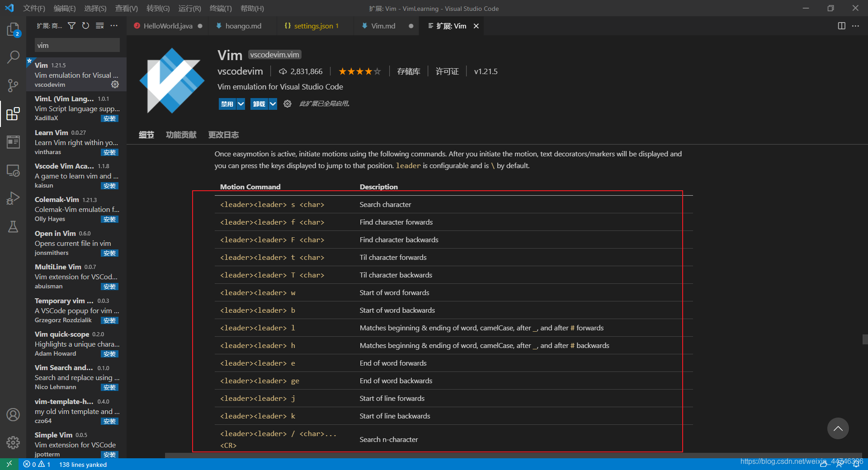Split the editor to the right

point(841,26)
